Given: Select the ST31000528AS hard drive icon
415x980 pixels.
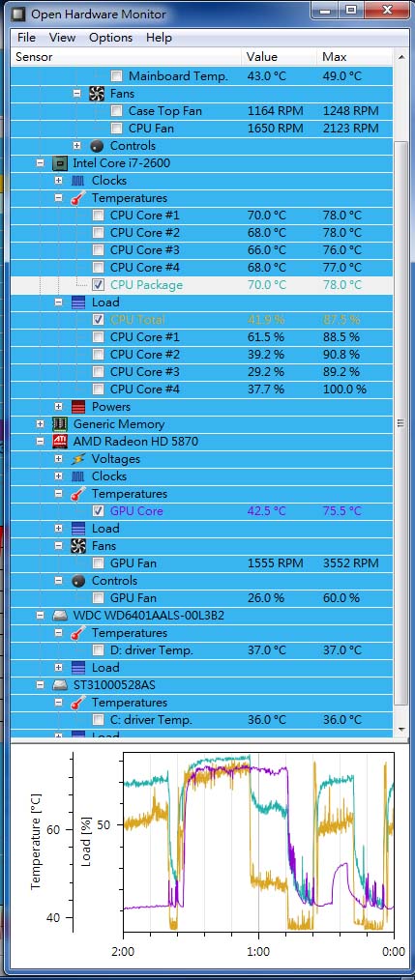Looking at the screenshot, I should click(60, 685).
